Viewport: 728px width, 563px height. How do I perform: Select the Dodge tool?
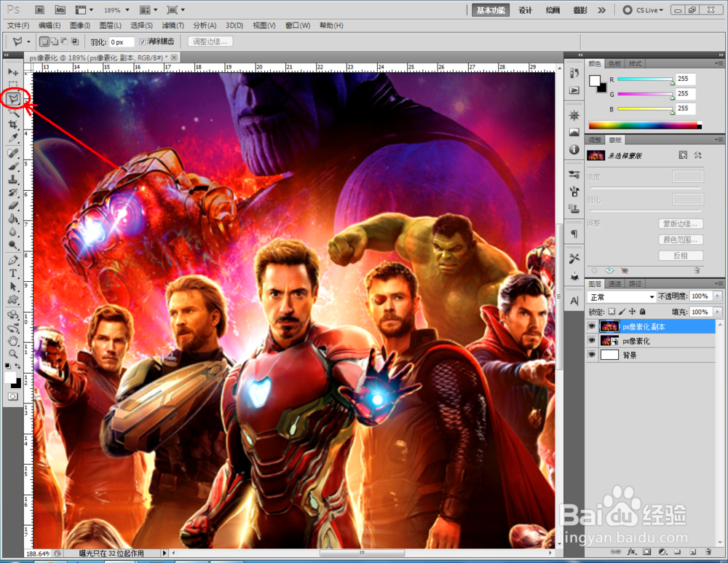(x=13, y=244)
